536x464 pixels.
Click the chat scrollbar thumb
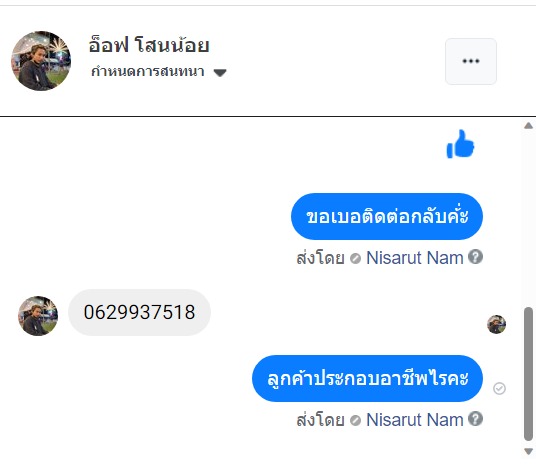(528, 374)
